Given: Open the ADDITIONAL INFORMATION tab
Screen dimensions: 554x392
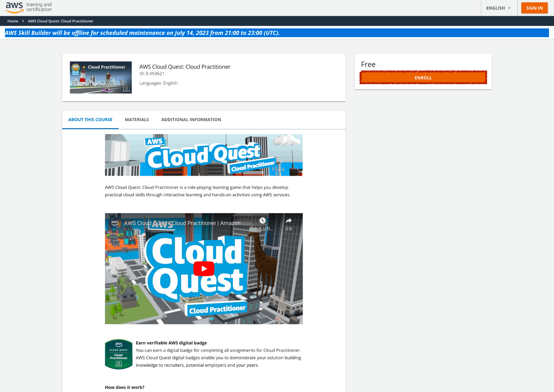Looking at the screenshot, I should pos(191,119).
